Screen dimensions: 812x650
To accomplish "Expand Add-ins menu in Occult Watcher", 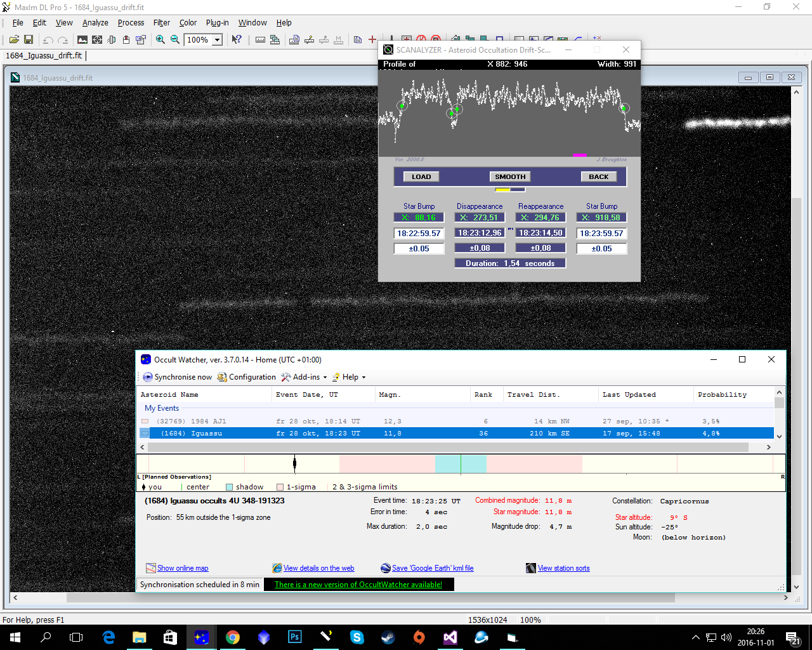I will pyautogui.click(x=304, y=377).
